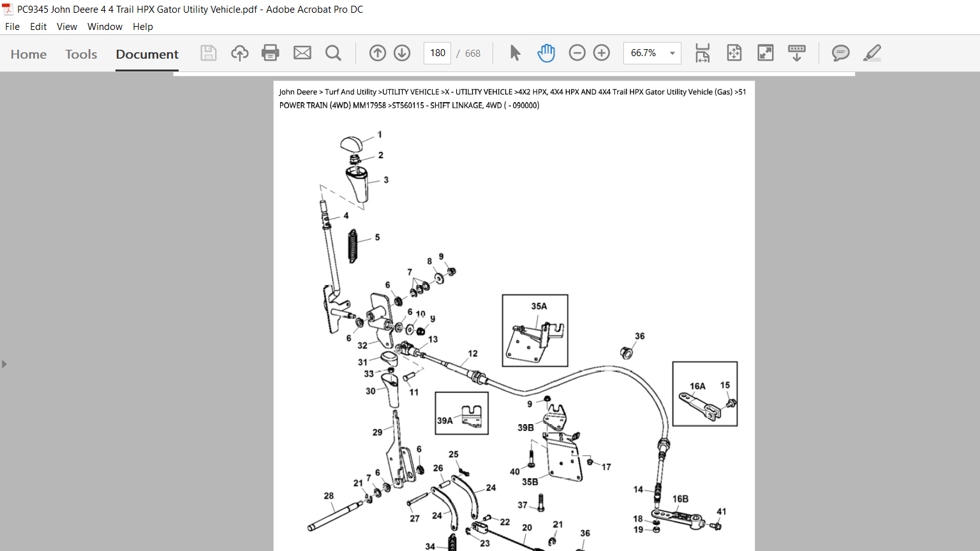
Task: Go to next page arrow
Action: pyautogui.click(x=402, y=53)
